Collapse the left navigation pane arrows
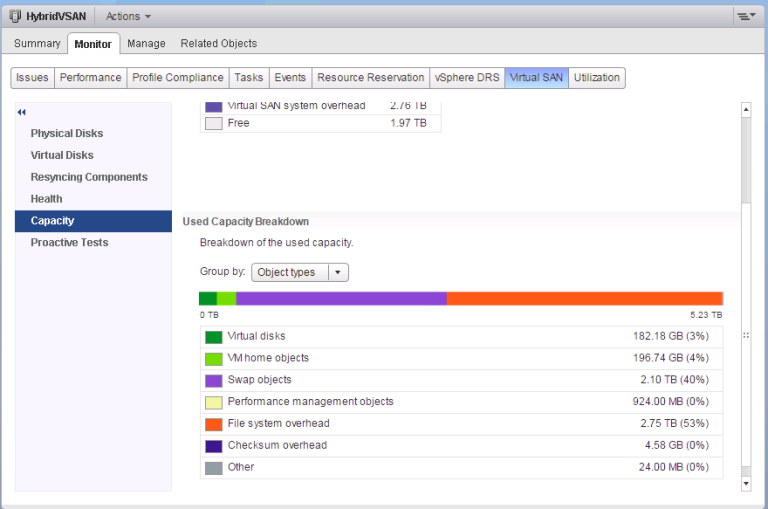The width and height of the screenshot is (768, 509). pos(22,112)
